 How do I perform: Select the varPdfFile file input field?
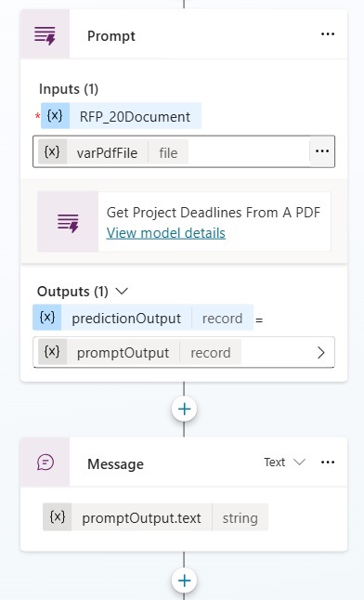(184, 151)
